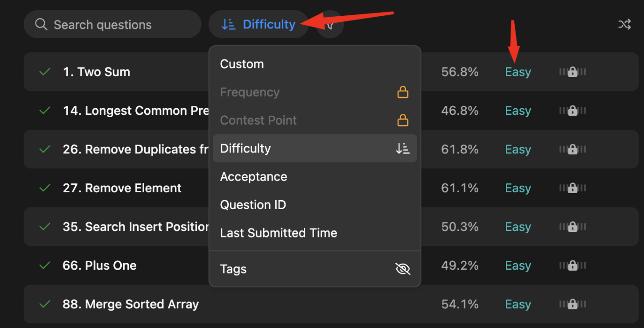Image resolution: width=644 pixels, height=328 pixels.
Task: Select Last Submitted Time option
Action: tap(279, 233)
